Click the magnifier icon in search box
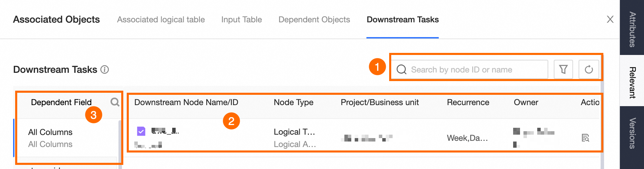 click(x=401, y=69)
